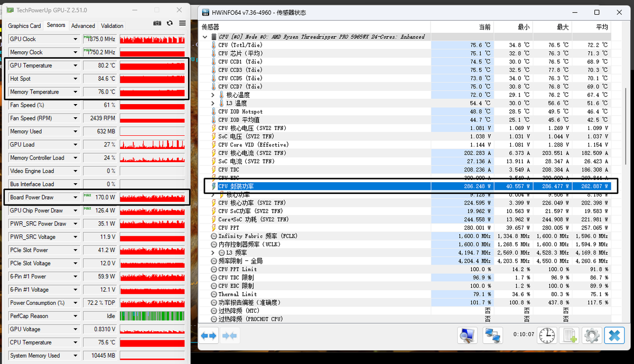The width and height of the screenshot is (634, 364).
Task: Expand the L3 温度 group
Action: pyautogui.click(x=213, y=104)
